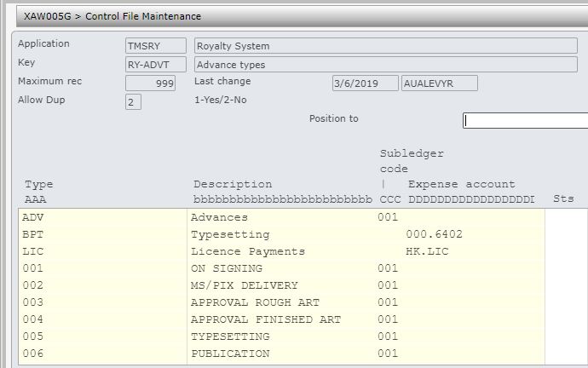Click the ON SIGNING description cell

pyautogui.click(x=227, y=268)
